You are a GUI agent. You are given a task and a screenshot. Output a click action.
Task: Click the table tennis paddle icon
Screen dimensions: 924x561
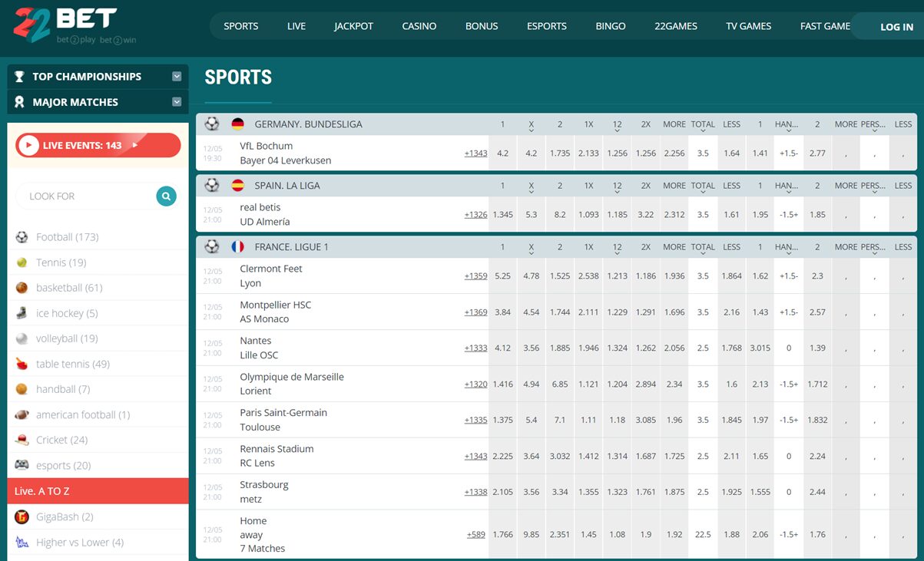point(22,364)
